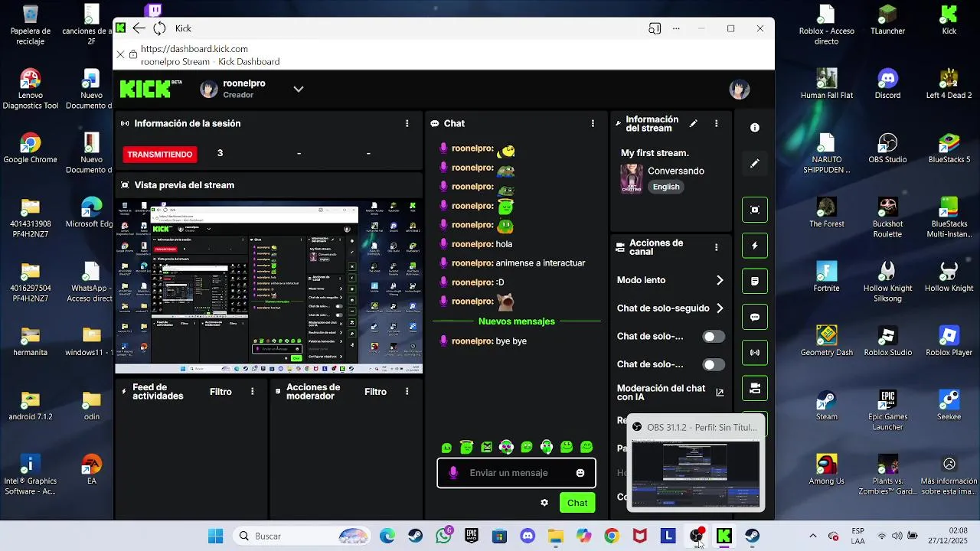The height and width of the screenshot is (551, 980).
Task: Click the 'bye bye' chat message
Action: pos(511,341)
